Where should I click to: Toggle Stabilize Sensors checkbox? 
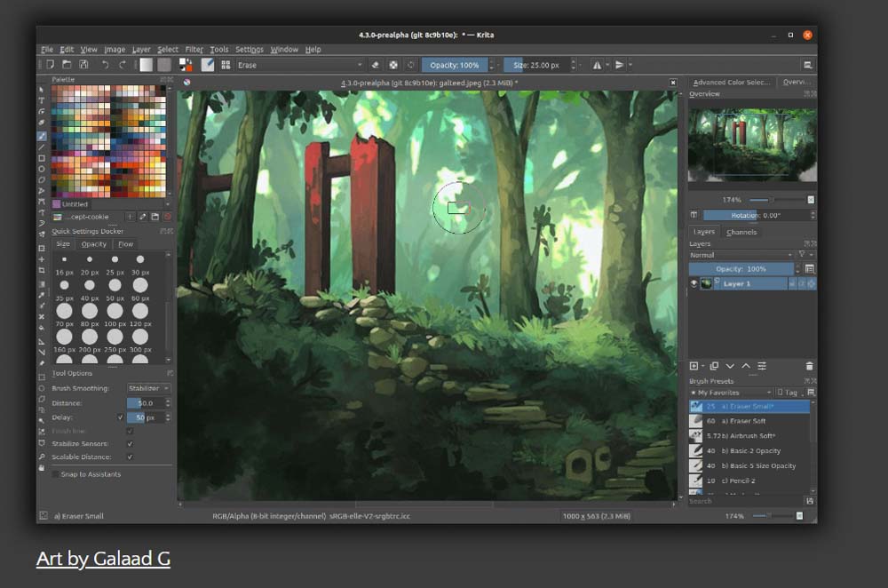(x=130, y=444)
